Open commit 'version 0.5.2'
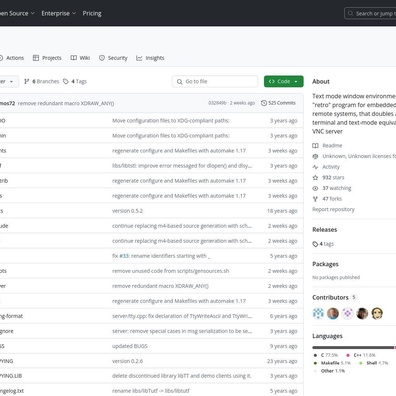The height and width of the screenshot is (396, 396). (x=127, y=211)
